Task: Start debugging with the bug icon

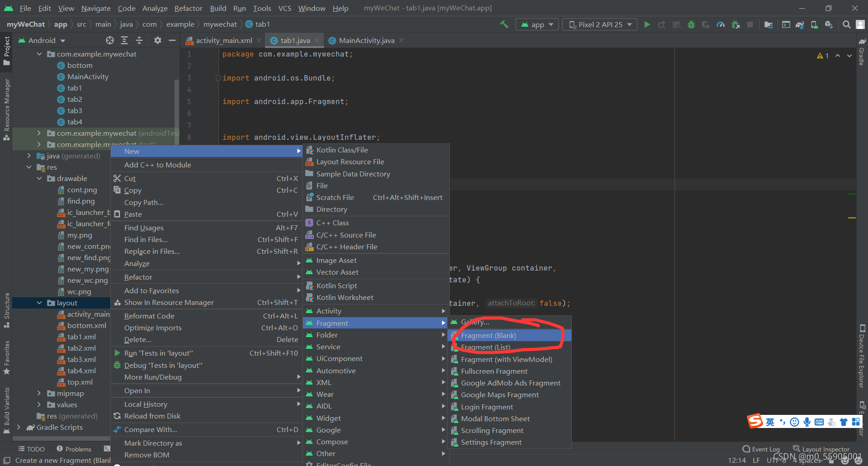Action: (x=691, y=24)
